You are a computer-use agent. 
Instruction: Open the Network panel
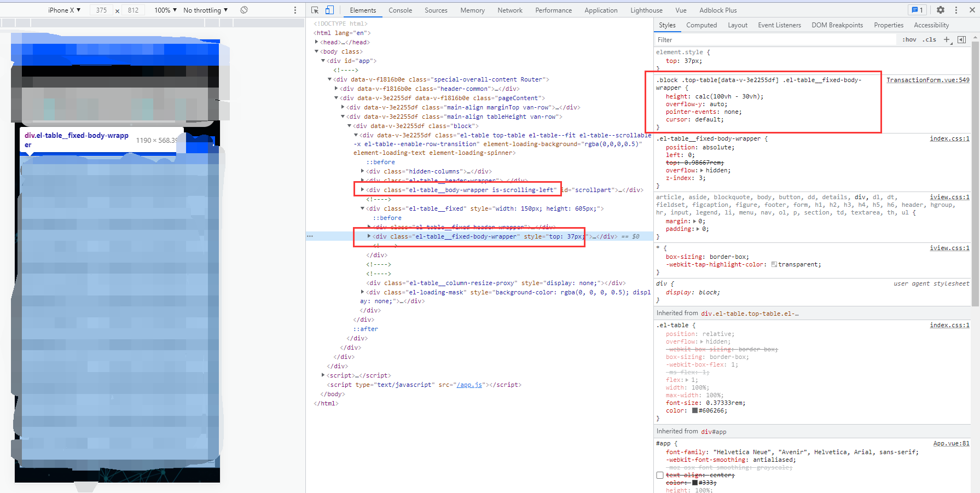point(509,10)
